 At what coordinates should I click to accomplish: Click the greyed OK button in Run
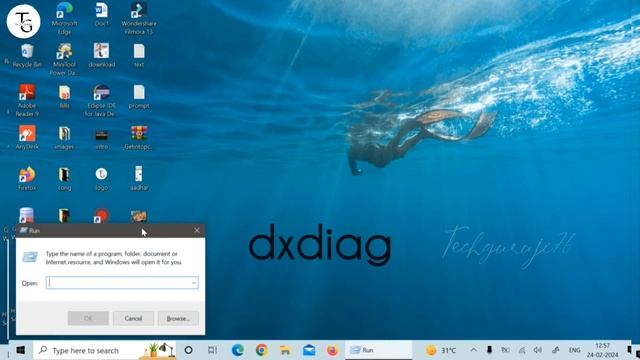click(x=88, y=318)
